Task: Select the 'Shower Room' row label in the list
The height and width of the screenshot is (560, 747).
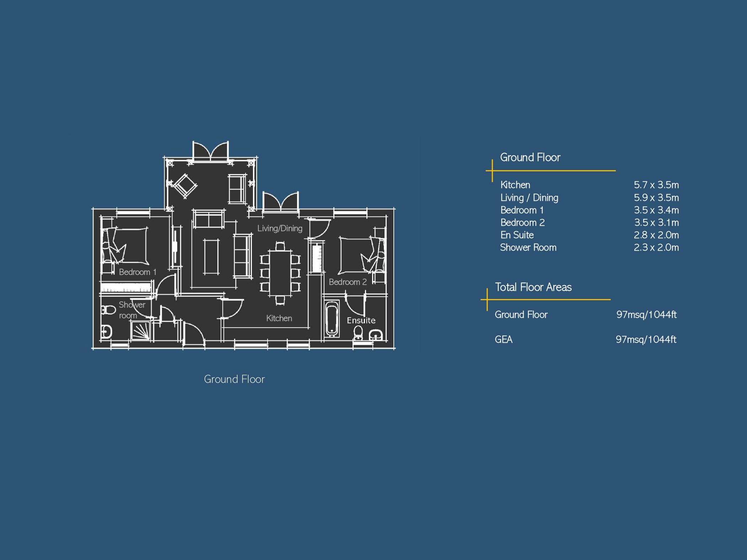Action: pyautogui.click(x=528, y=247)
